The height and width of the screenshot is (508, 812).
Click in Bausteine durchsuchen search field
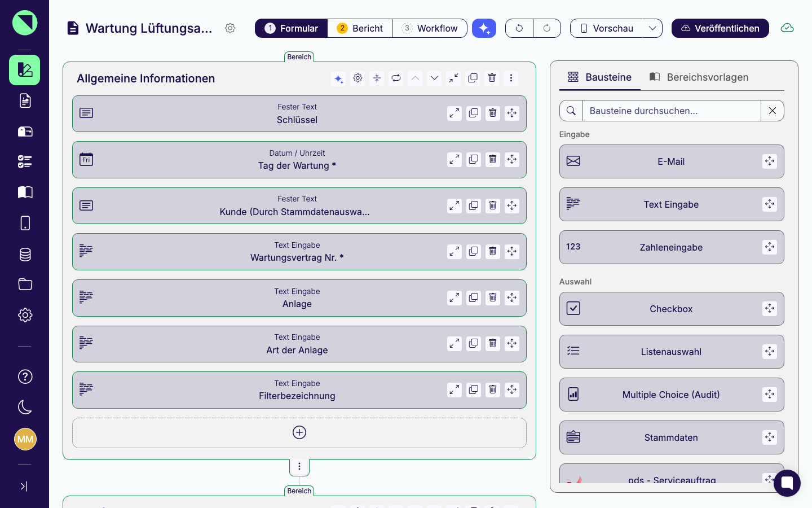(672, 111)
